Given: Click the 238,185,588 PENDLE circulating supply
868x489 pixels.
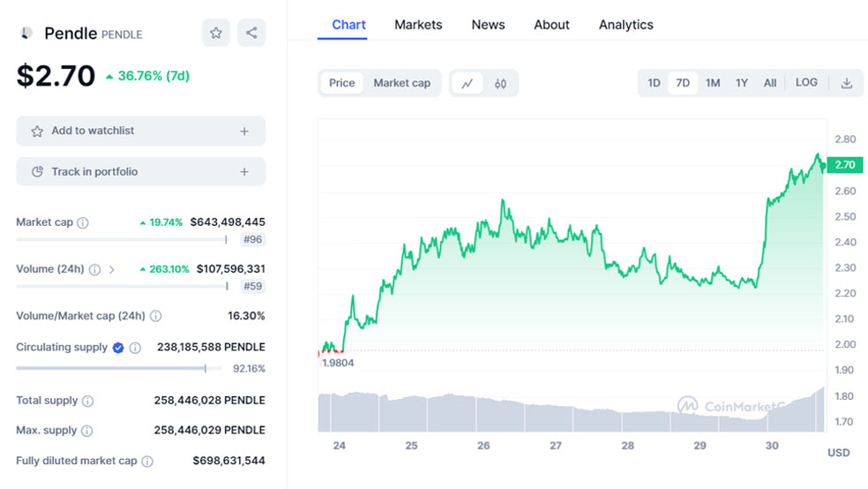Looking at the screenshot, I should [x=211, y=347].
